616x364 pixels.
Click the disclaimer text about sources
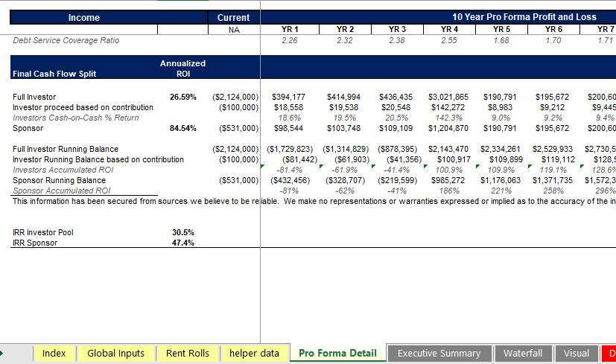[314, 202]
